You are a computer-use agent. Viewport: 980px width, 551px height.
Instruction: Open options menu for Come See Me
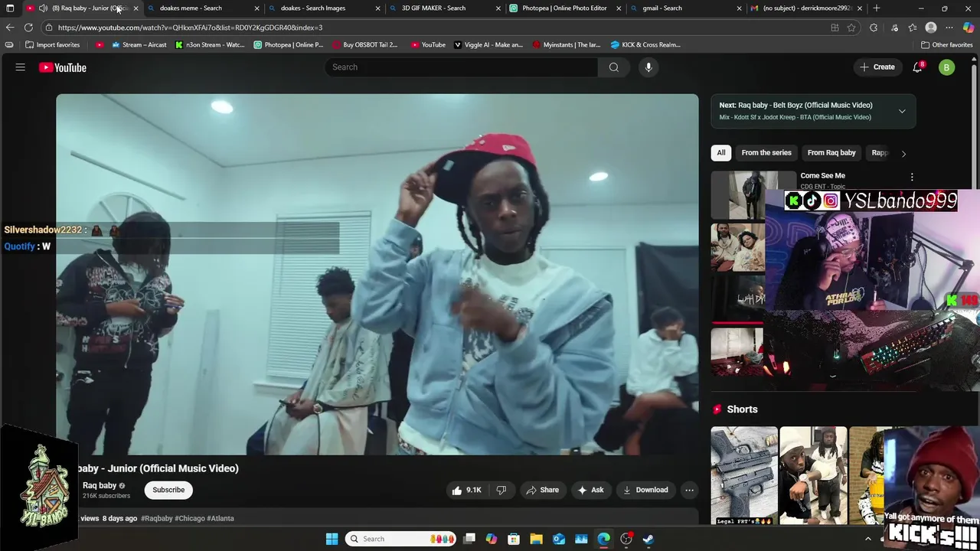click(911, 177)
